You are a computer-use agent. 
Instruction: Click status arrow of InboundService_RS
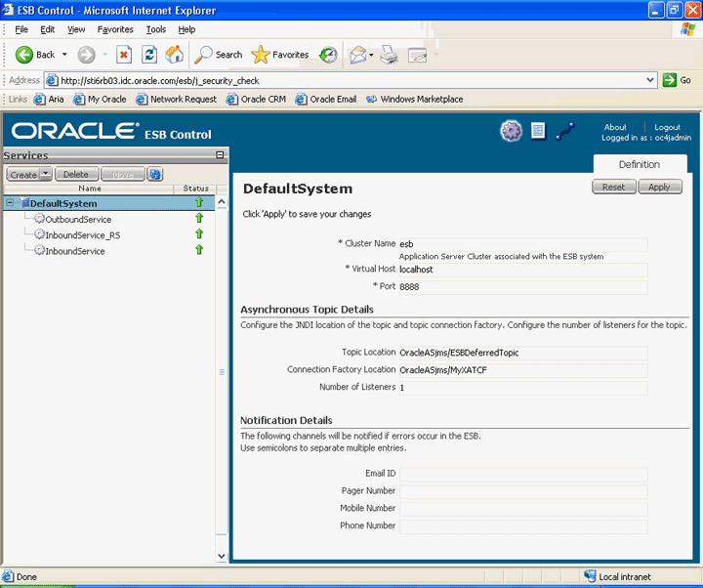tap(199, 233)
